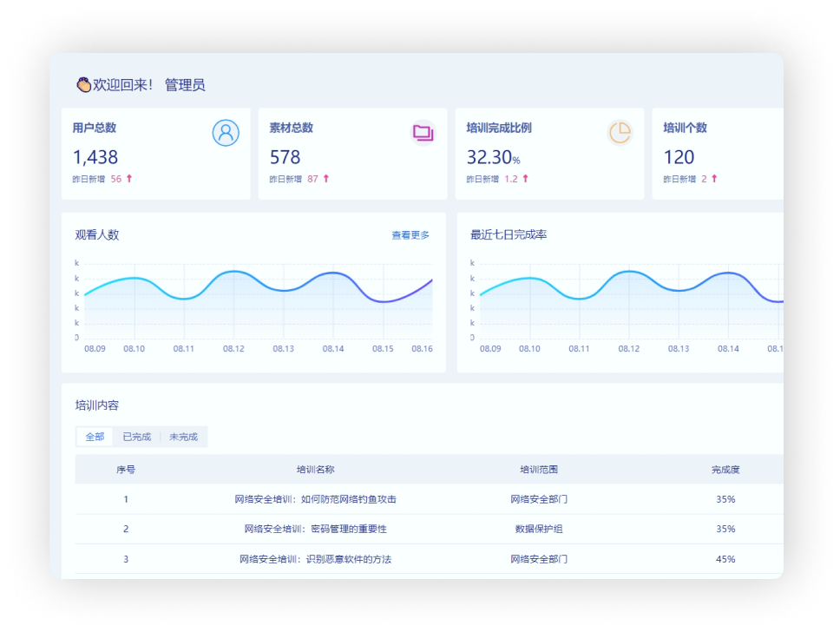The height and width of the screenshot is (632, 840).
Task: Open training 识别恶意软件的方法 row title
Action: pos(315,559)
